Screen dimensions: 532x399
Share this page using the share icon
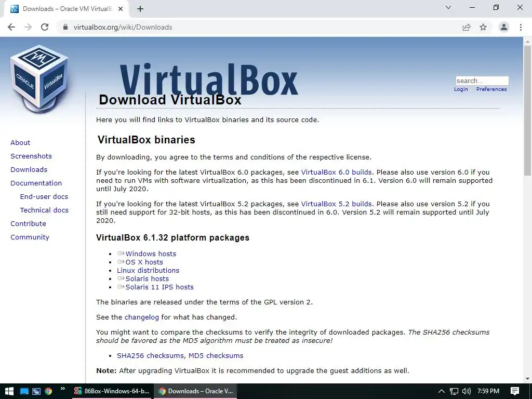467,27
